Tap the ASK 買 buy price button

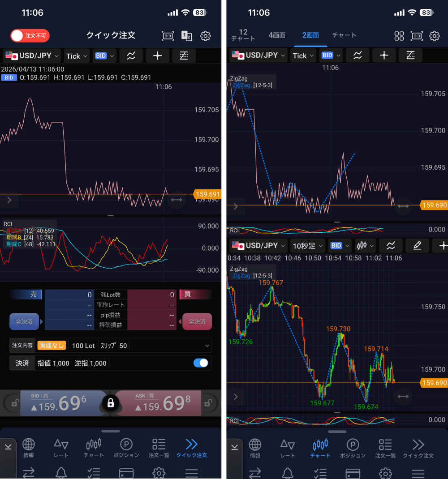(x=159, y=403)
